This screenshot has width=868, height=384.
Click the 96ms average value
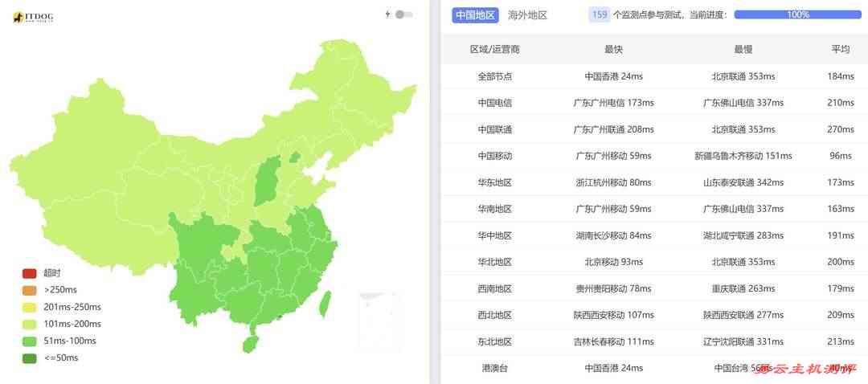[x=841, y=156]
